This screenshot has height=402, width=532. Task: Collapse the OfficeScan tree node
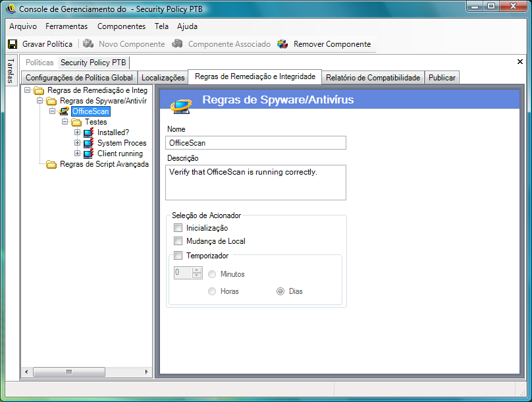point(52,111)
